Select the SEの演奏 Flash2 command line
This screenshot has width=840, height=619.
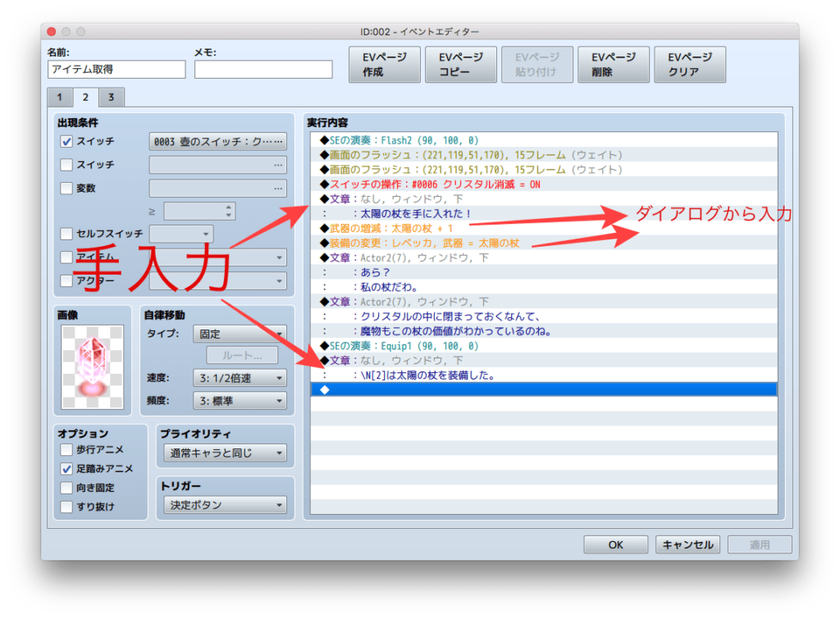pyautogui.click(x=544, y=140)
